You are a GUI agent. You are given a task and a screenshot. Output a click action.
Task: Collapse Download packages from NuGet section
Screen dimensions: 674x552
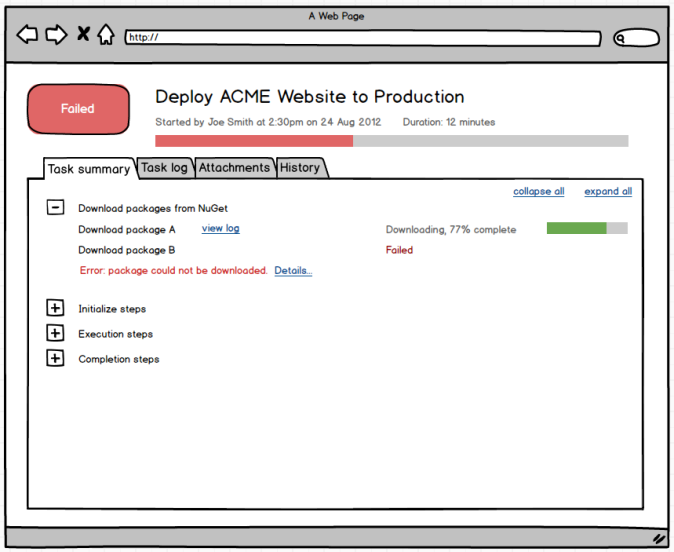pyautogui.click(x=56, y=208)
